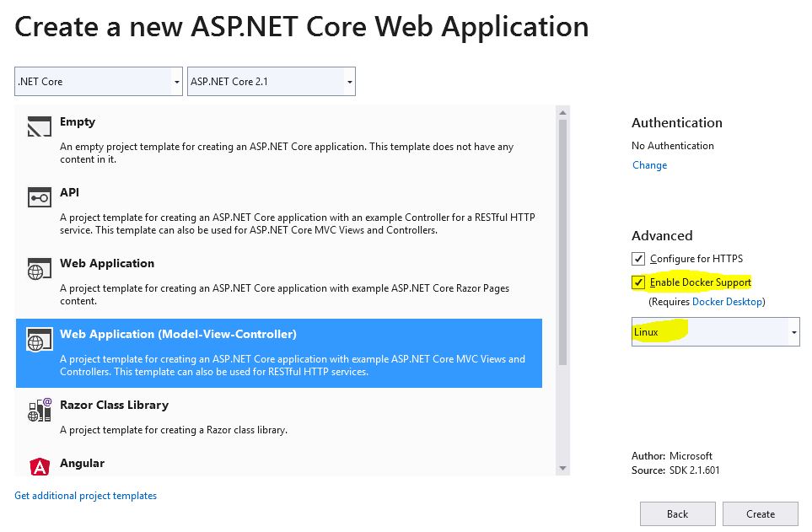Image resolution: width=812 pixels, height=532 pixels.
Task: Uncheck Configure for HTTPS
Action: point(638,259)
